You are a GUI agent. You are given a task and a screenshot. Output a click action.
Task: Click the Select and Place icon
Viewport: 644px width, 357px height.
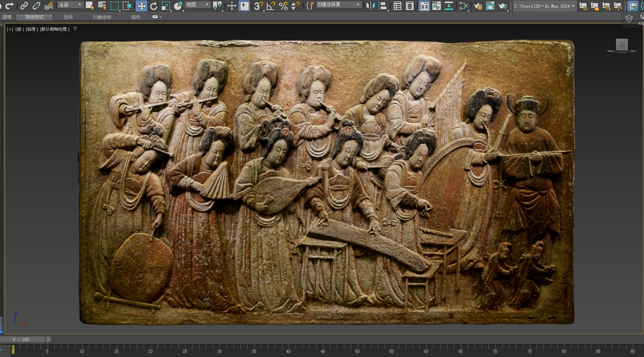click(178, 6)
